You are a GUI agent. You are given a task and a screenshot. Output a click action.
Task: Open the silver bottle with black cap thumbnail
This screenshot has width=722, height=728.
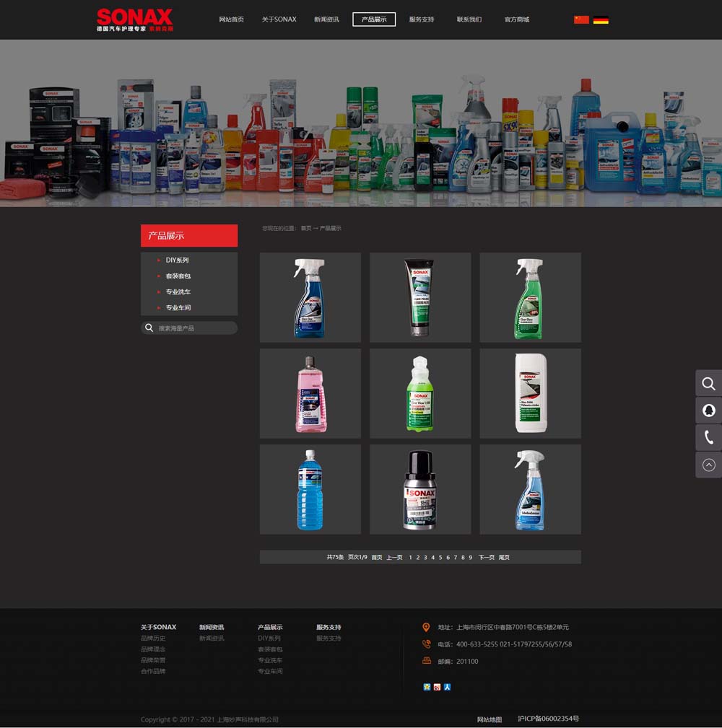(x=420, y=489)
